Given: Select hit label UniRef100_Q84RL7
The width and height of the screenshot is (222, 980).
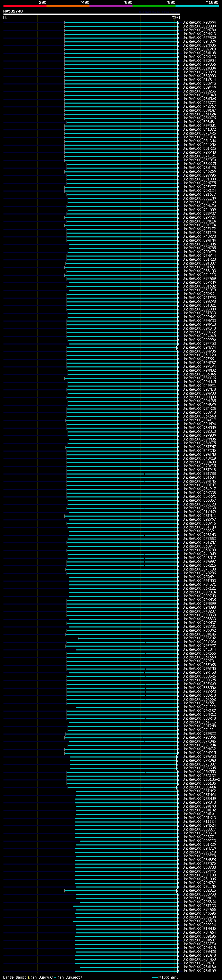Looking at the screenshot, I should (x=199, y=489).
